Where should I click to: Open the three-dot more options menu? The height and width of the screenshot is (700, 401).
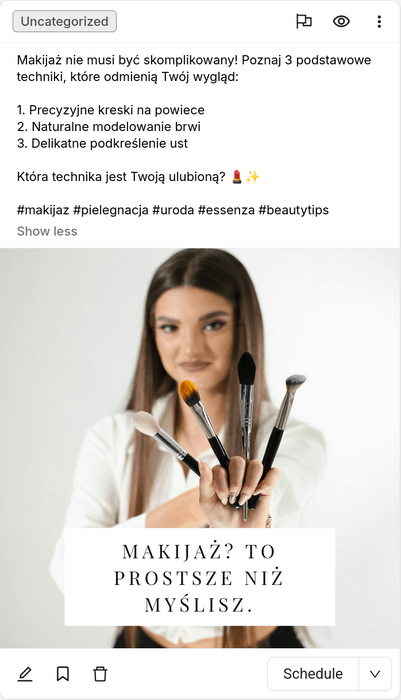pyautogui.click(x=379, y=21)
